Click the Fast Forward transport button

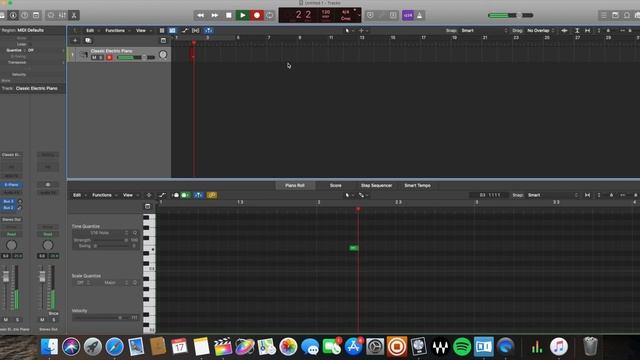point(215,16)
